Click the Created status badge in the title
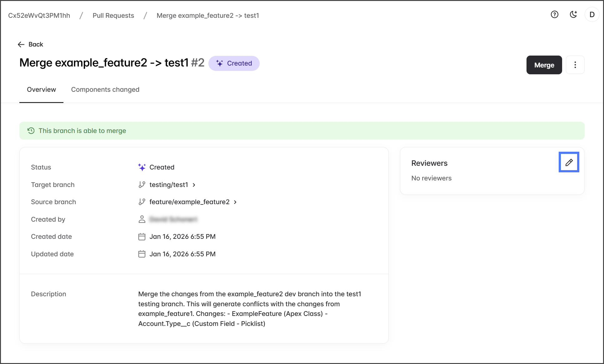This screenshot has width=604, height=364. click(x=234, y=63)
